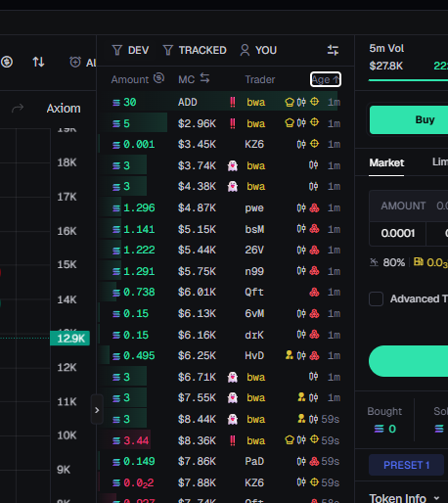Click the up-down arrows icon in chart toolbar
448x503 pixels.
click(x=38, y=62)
